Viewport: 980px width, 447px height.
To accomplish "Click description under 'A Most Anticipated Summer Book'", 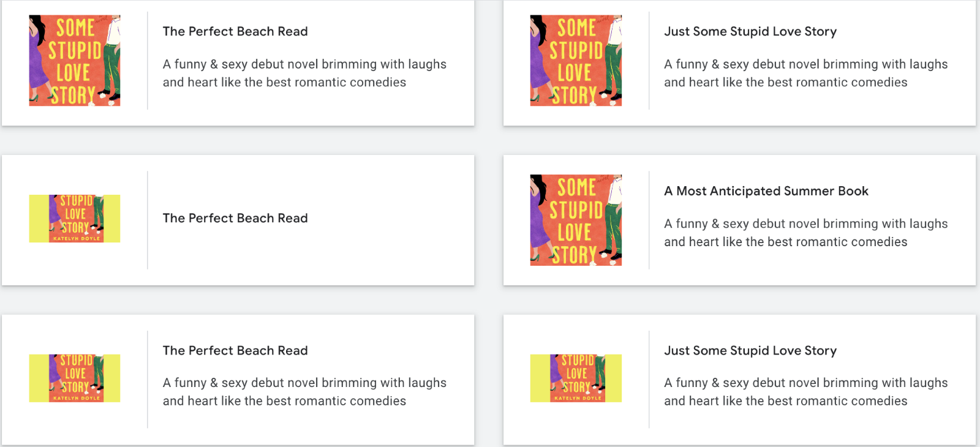I will 805,233.
